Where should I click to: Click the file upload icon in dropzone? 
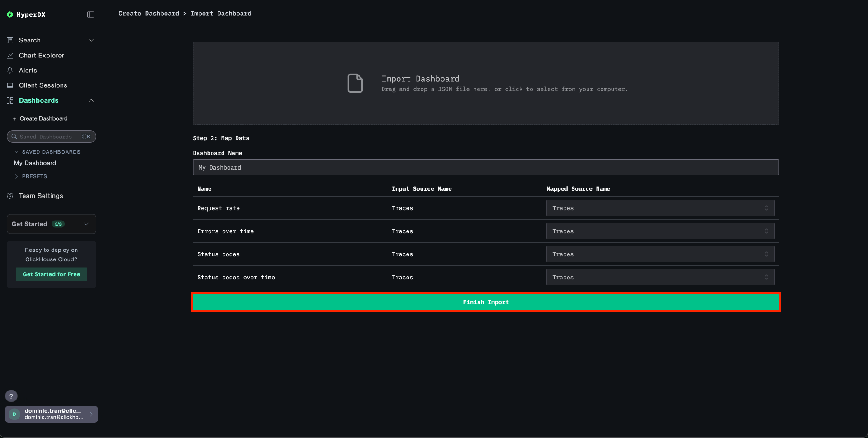tap(355, 83)
